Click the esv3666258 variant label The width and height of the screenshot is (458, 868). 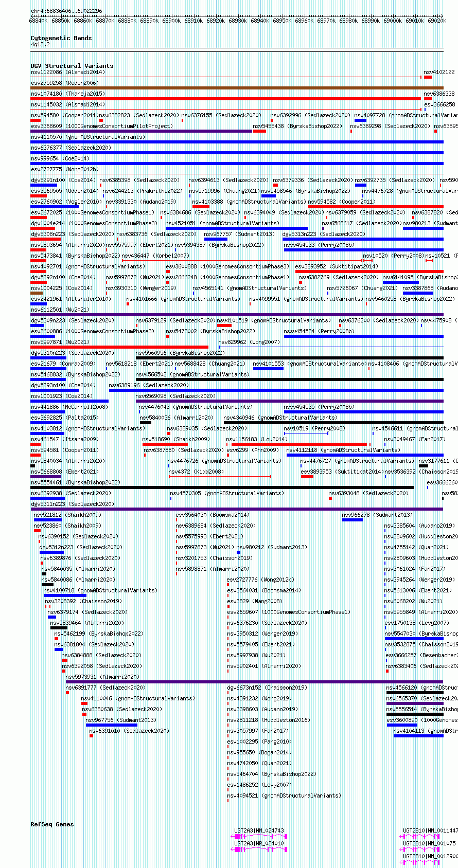tap(439, 104)
